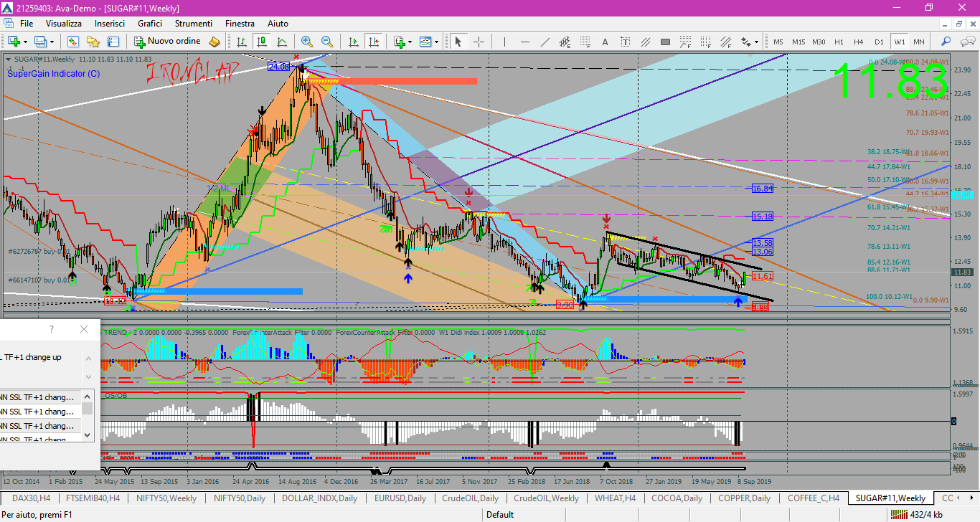Select the horizontal line tool
This screenshot has width=980, height=522.
point(525,42)
